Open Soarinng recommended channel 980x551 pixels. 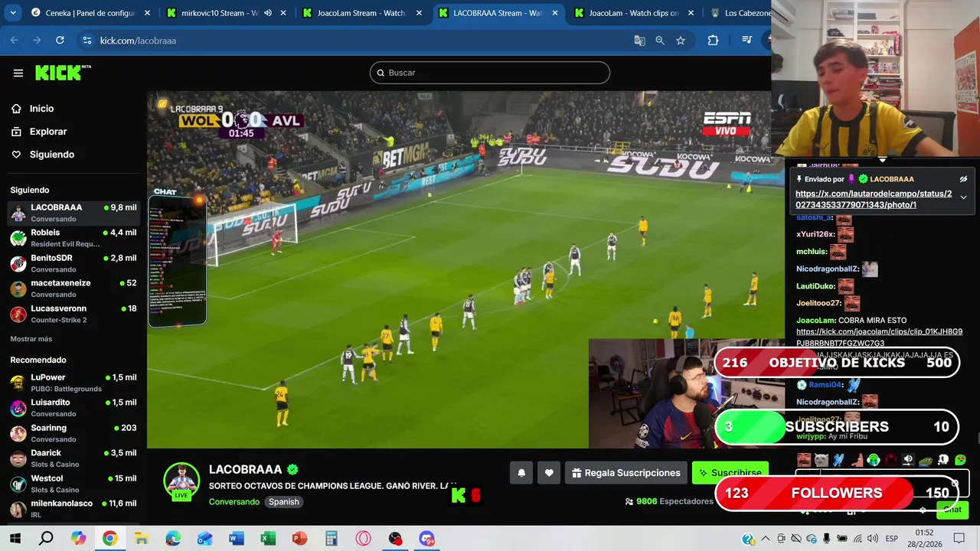click(73, 433)
